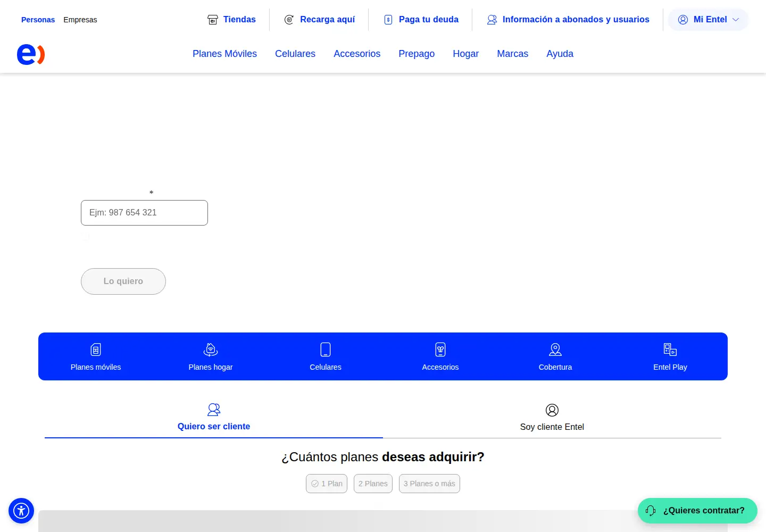Click the Celulares phone icon
The height and width of the screenshot is (532, 766).
pos(326,350)
